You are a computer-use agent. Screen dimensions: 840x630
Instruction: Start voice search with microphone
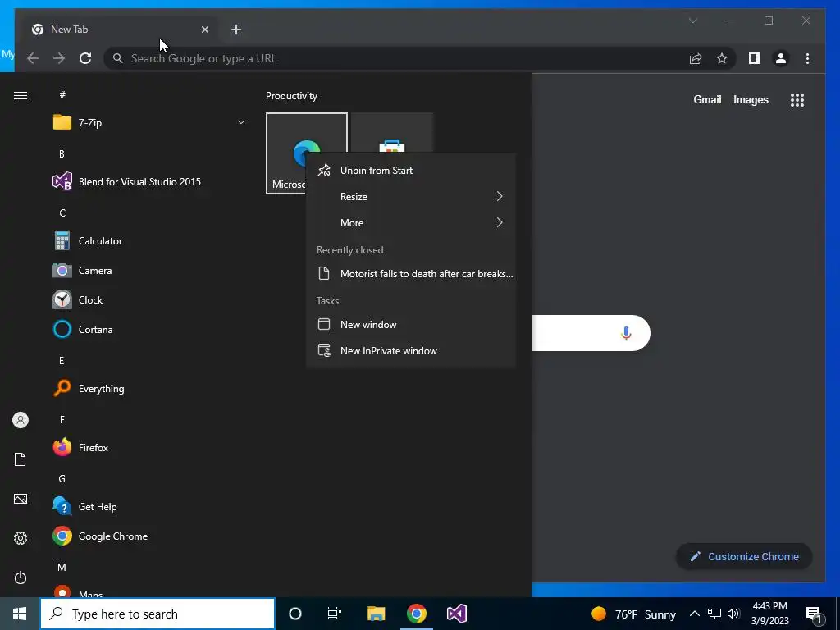coord(626,333)
